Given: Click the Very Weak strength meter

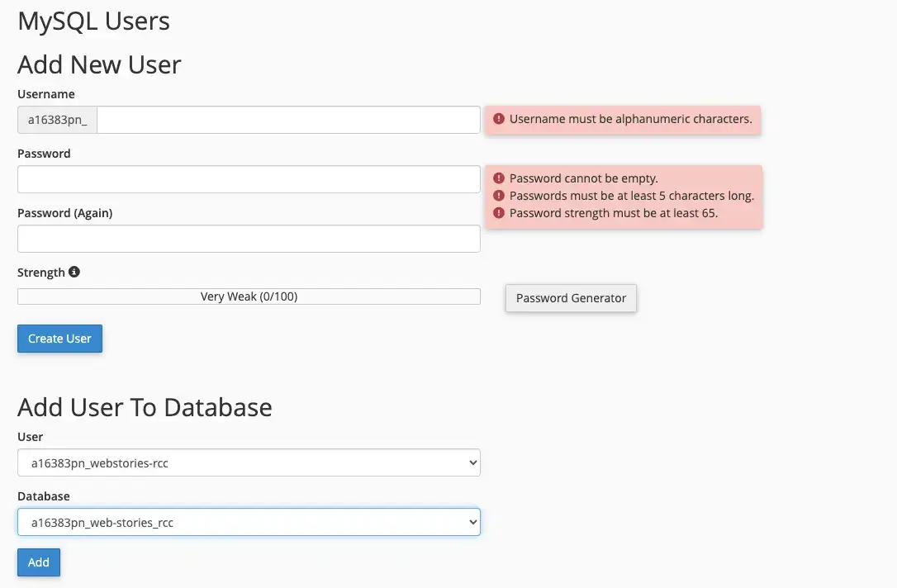Looking at the screenshot, I should click(248, 296).
